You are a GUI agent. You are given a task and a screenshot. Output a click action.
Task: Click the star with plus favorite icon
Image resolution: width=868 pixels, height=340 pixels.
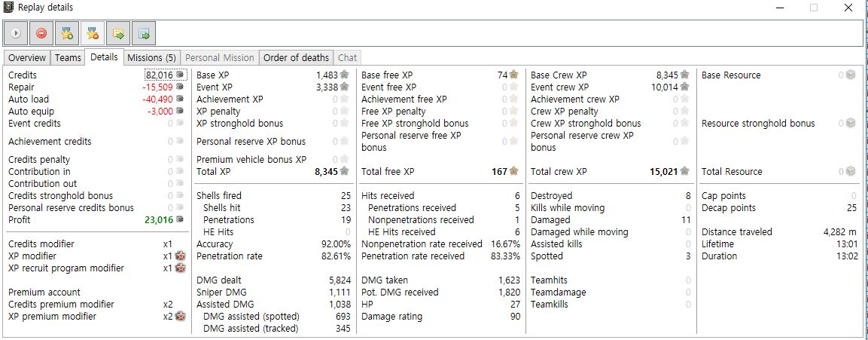[67, 33]
